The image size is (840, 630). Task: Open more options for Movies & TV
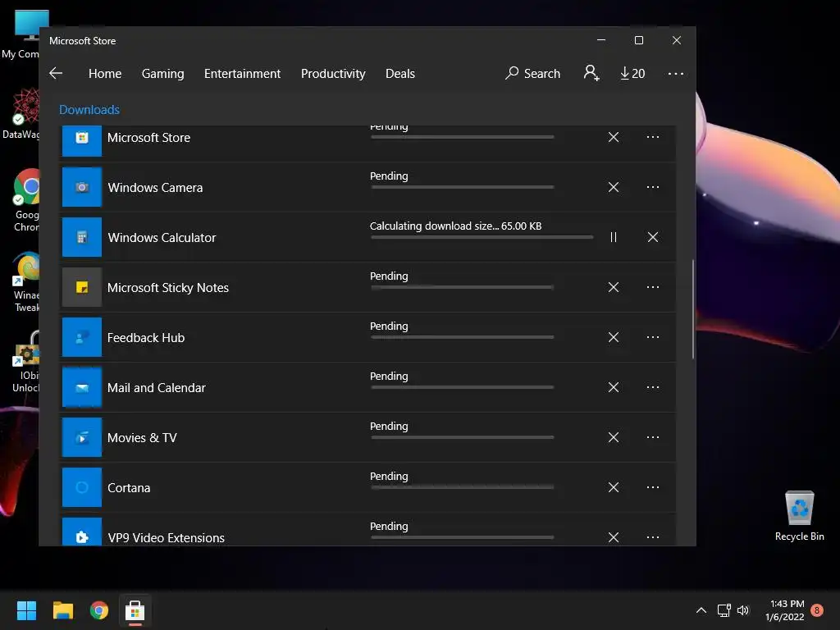[x=652, y=437]
